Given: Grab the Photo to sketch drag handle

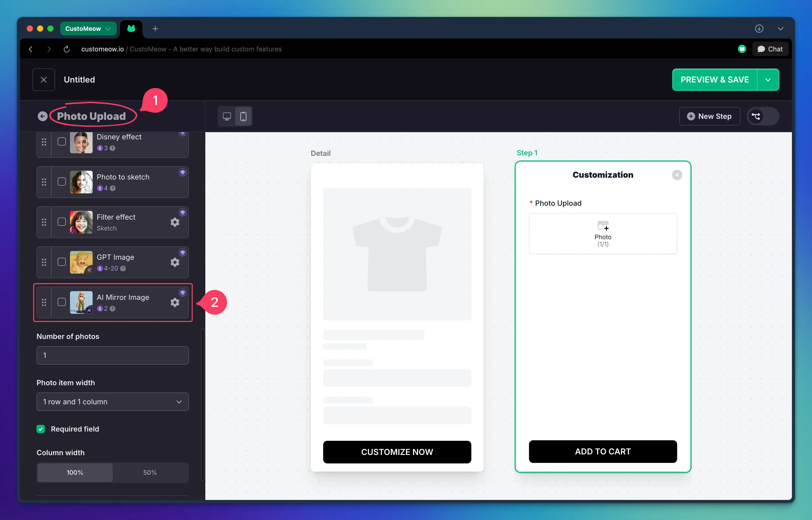Looking at the screenshot, I should pyautogui.click(x=44, y=182).
